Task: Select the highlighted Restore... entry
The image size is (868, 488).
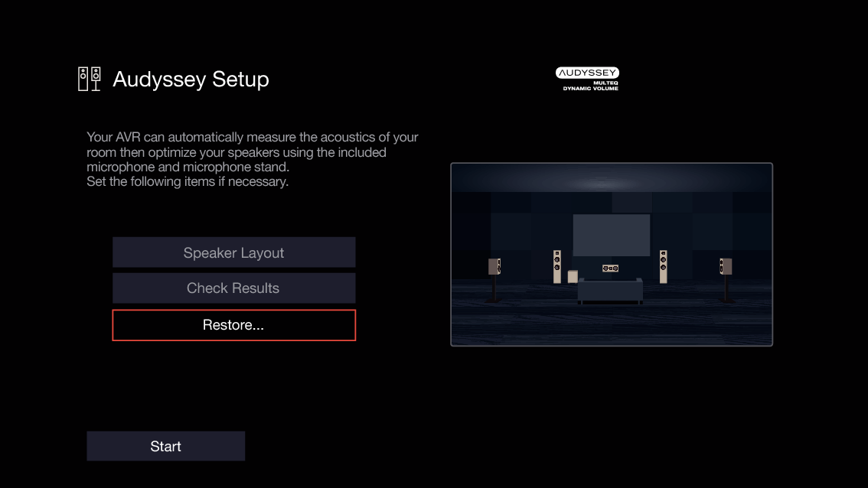Action: (x=233, y=325)
